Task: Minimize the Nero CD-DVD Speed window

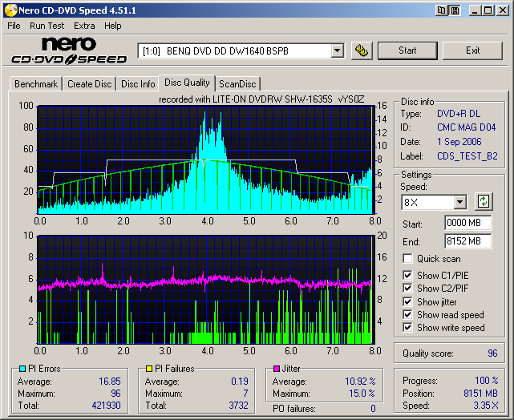Action: point(475,10)
